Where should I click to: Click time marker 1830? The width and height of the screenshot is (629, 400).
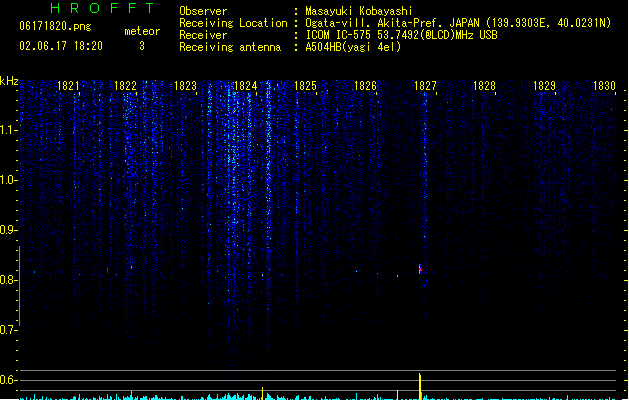(604, 86)
